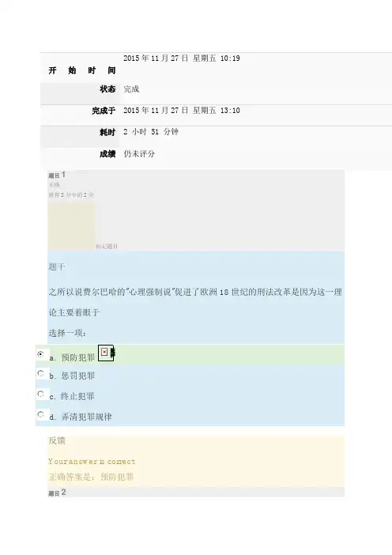The height and width of the screenshot is (555, 392).
Task: Click the 反馈 feedback heading
Action: point(57,440)
